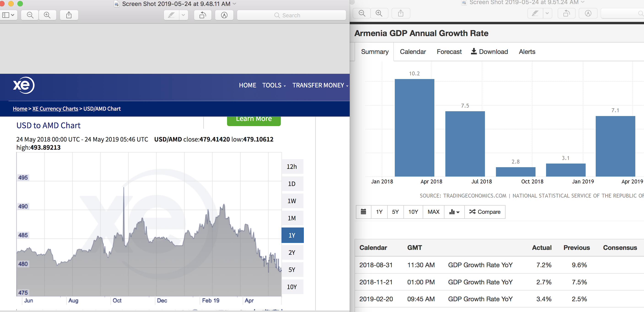
Task: Click the rotate icon in left Preview toolbar
Action: coord(203,15)
